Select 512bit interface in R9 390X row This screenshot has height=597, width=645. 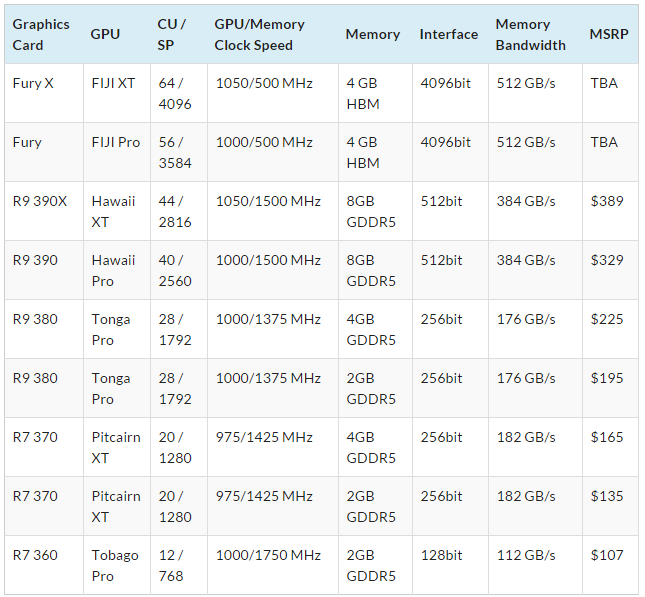tap(450, 211)
